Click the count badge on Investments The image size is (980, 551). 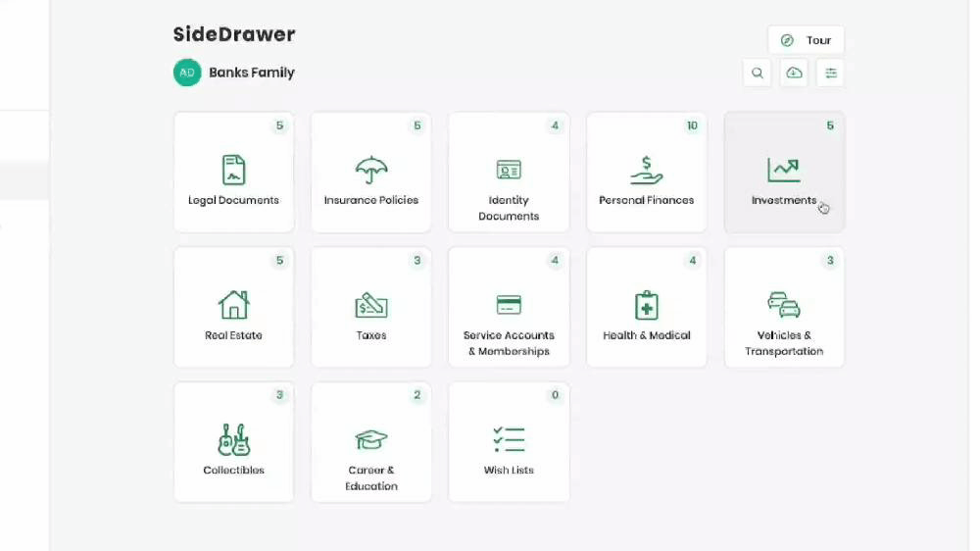pyautogui.click(x=830, y=125)
